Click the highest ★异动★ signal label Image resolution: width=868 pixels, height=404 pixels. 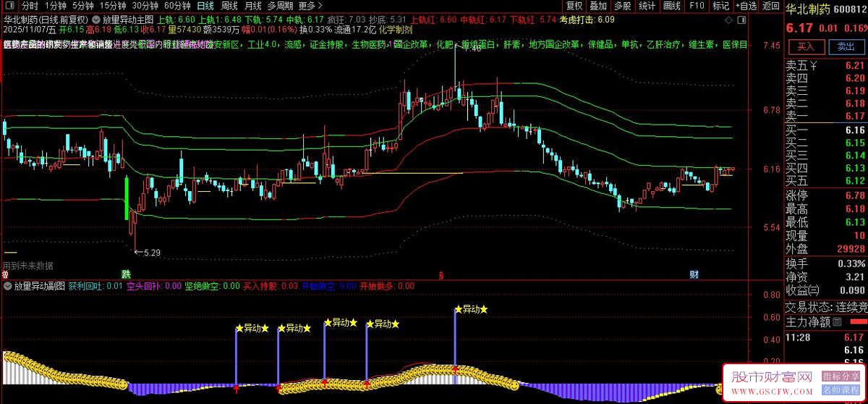point(471,309)
